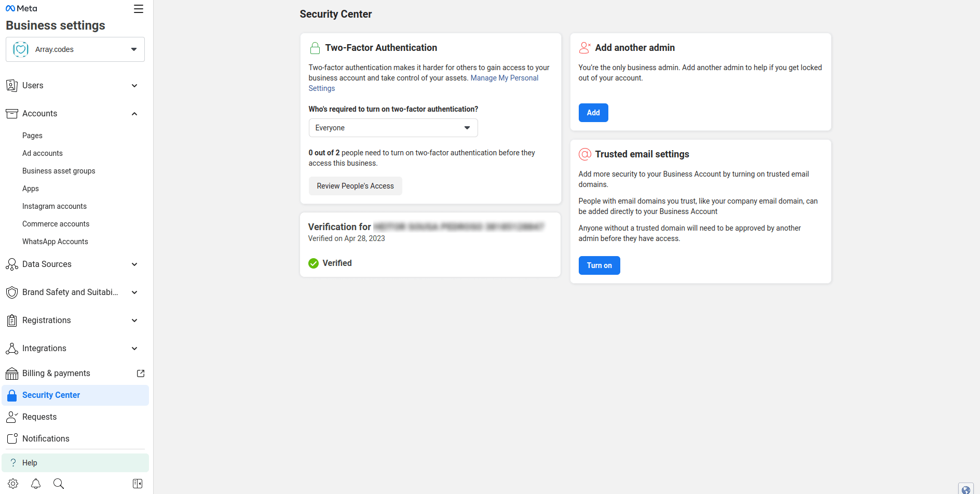Follow the Manage My Personal Settings link
Viewport: 980px width, 494px height.
[504, 78]
